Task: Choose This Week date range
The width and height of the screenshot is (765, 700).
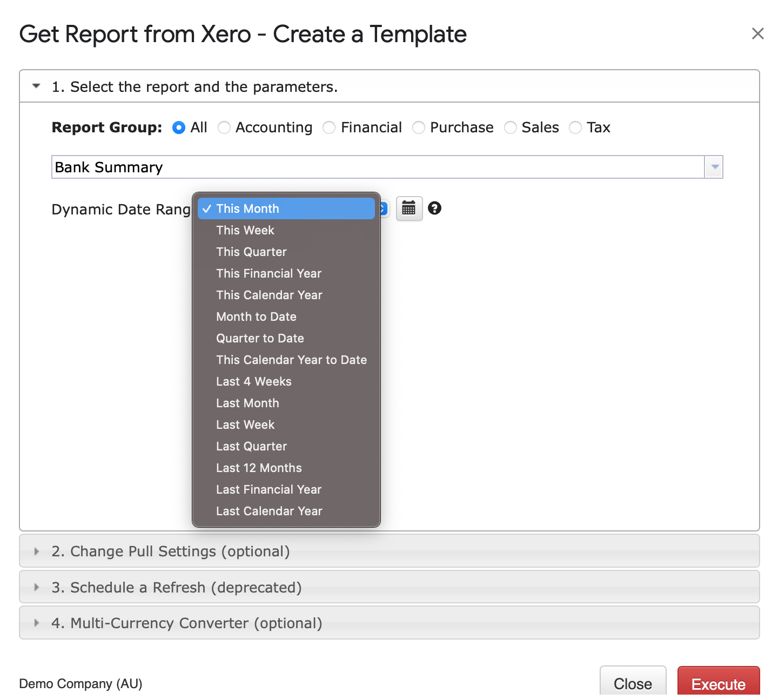Action: 286,230
